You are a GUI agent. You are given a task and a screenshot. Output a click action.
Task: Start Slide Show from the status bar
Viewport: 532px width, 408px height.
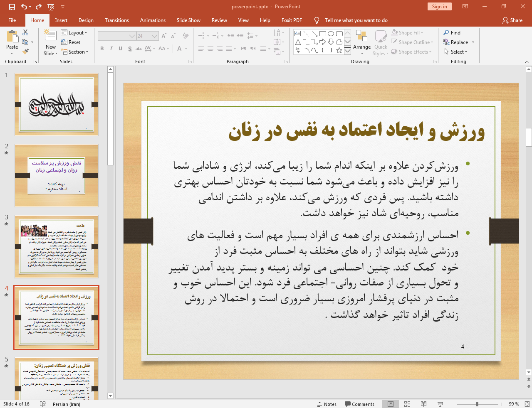click(x=440, y=404)
